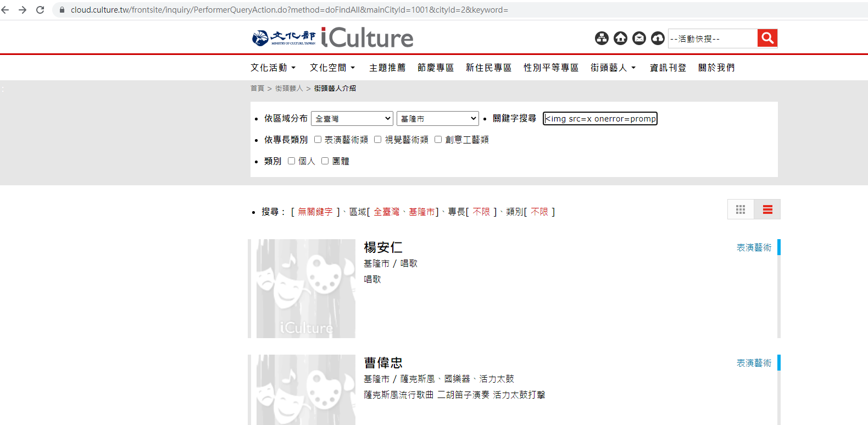Go back in browser history
This screenshot has width=868, height=425.
pos(5,10)
